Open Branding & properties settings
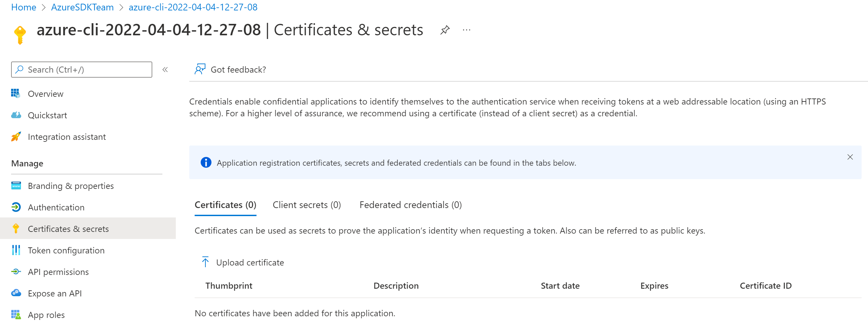This screenshot has height=326, width=868. [70, 186]
